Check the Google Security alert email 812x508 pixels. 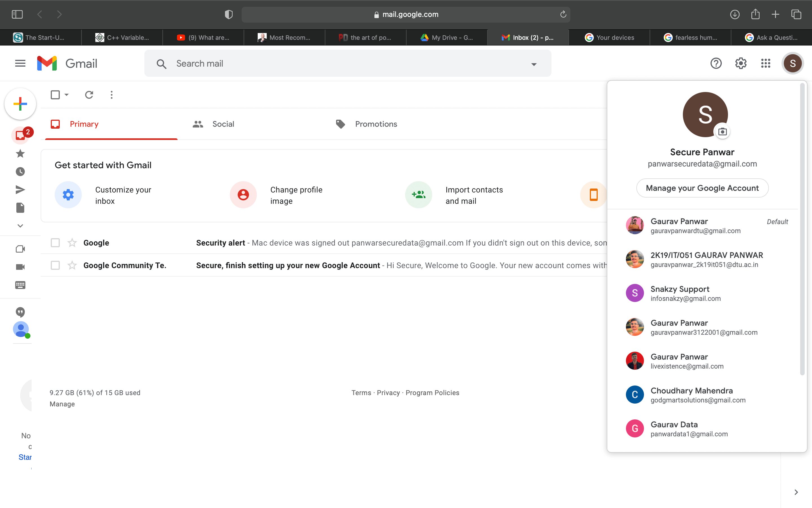55,243
